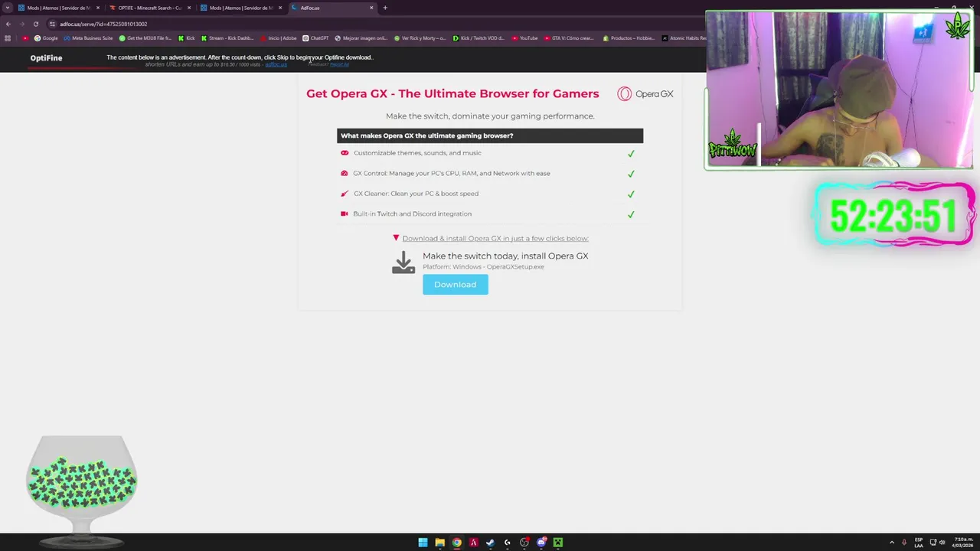Open the Adobe Acrobat taskbar icon
Viewport: 980px width, 551px height.
coord(473,543)
